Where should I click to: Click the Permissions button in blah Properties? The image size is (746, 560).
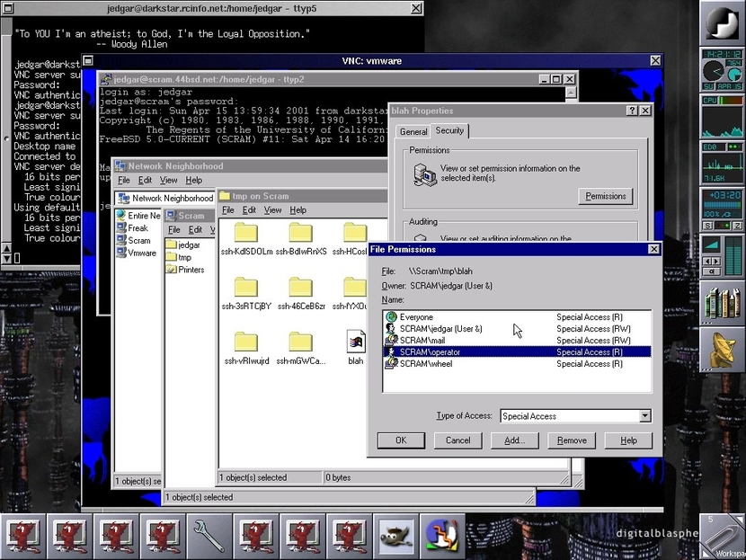605,196
